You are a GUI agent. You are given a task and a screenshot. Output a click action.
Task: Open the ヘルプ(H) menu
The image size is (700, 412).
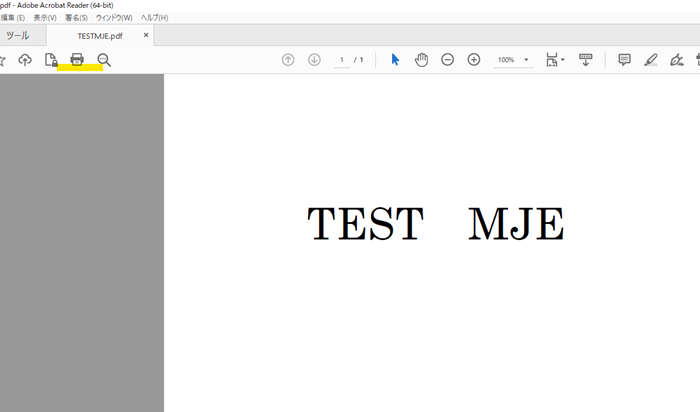[x=154, y=18]
